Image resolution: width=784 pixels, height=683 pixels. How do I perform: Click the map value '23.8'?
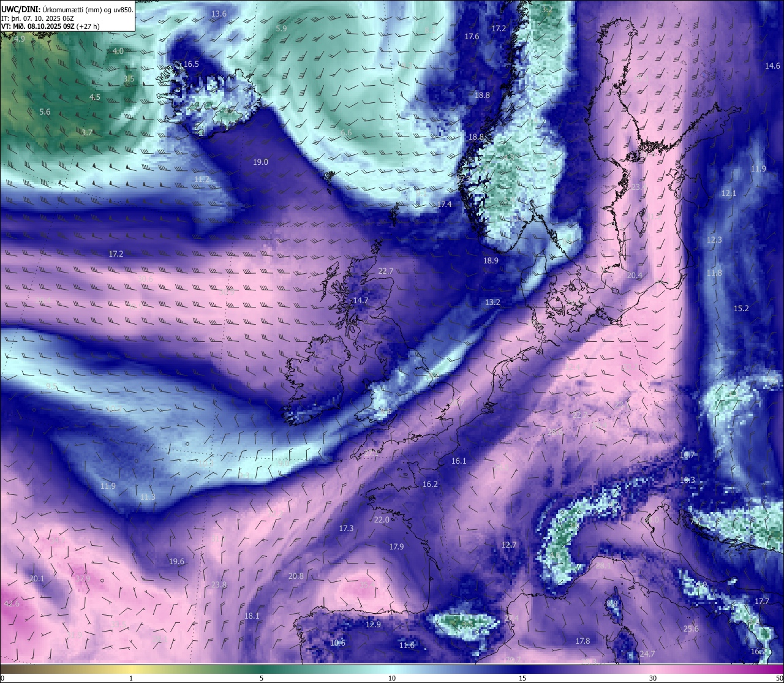[x=219, y=584]
